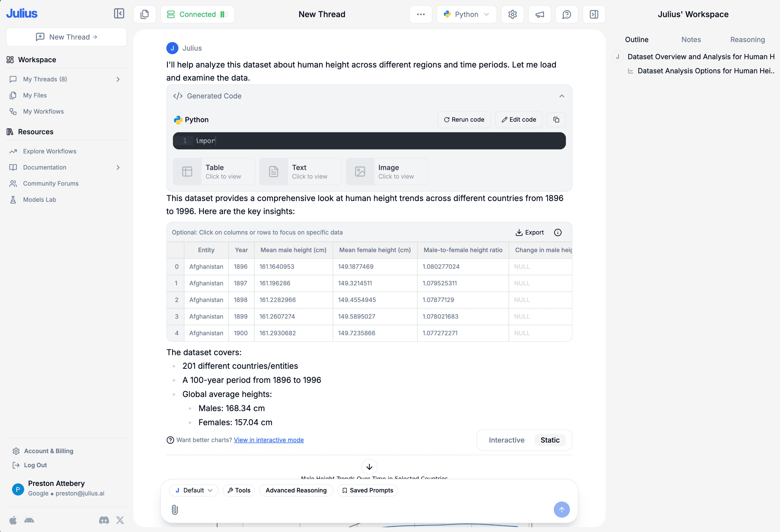
Task: Attach a file with the paperclip
Action: 175,510
